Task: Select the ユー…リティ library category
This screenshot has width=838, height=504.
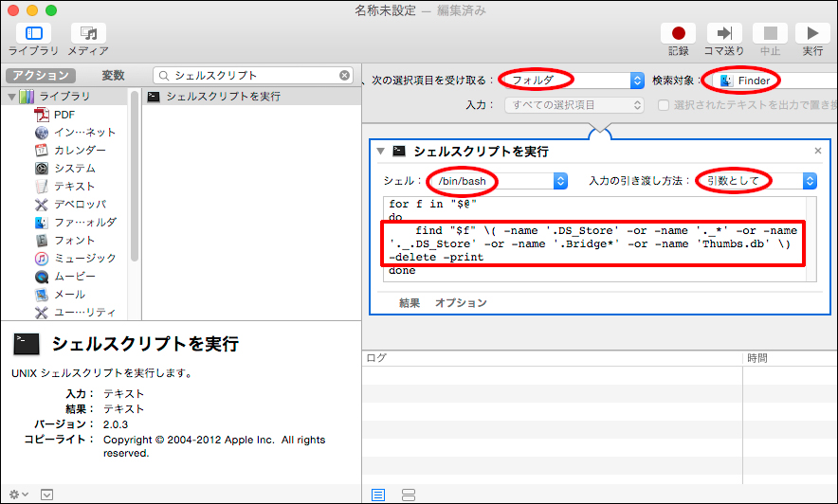Action: pyautogui.click(x=75, y=313)
